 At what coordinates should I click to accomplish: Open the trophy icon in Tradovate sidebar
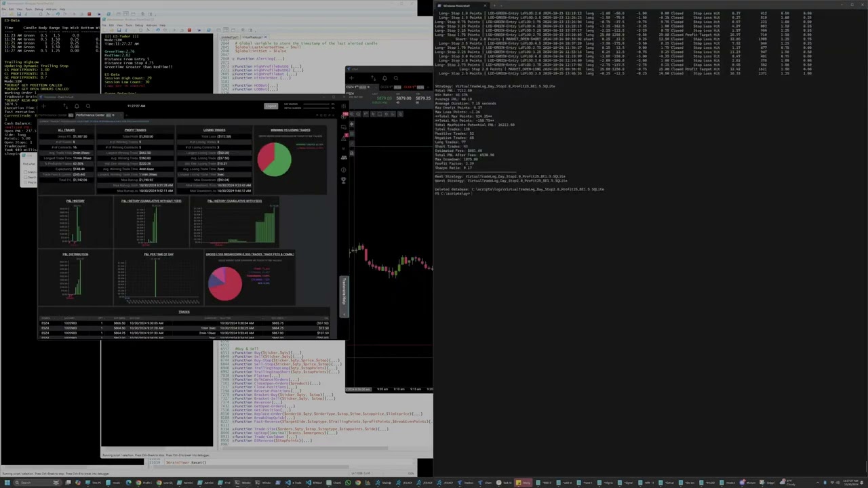pyautogui.click(x=344, y=180)
